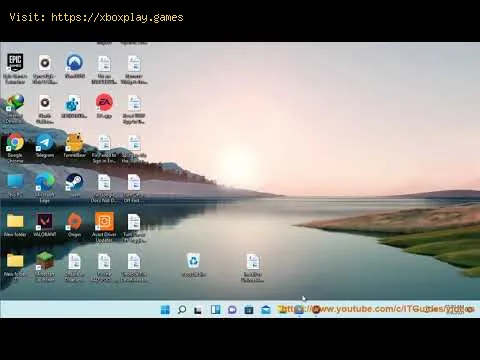Launch Google Chrome from the desktop
The height and width of the screenshot is (360, 480).
(x=15, y=142)
